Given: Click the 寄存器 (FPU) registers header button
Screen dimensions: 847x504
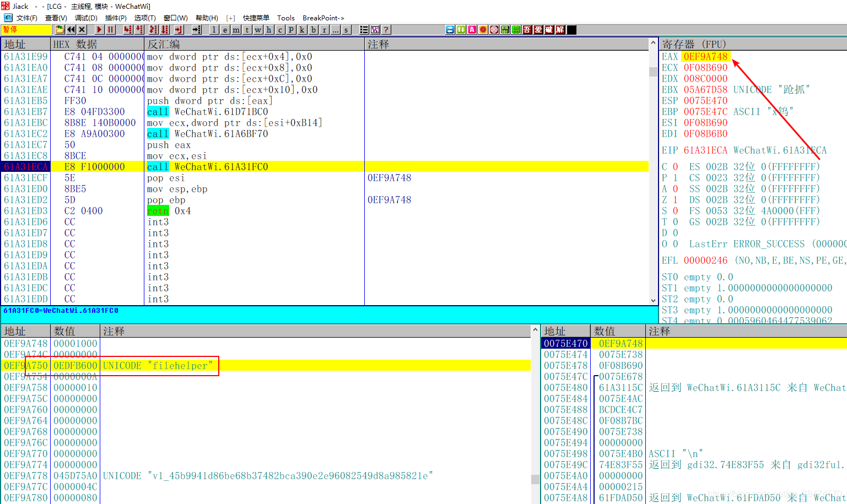Looking at the screenshot, I should (753, 44).
